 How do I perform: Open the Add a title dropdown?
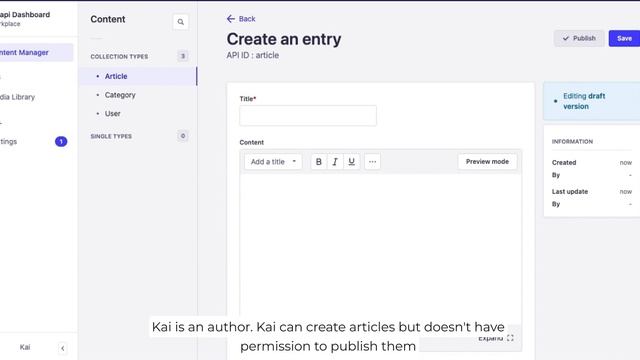pyautogui.click(x=273, y=162)
